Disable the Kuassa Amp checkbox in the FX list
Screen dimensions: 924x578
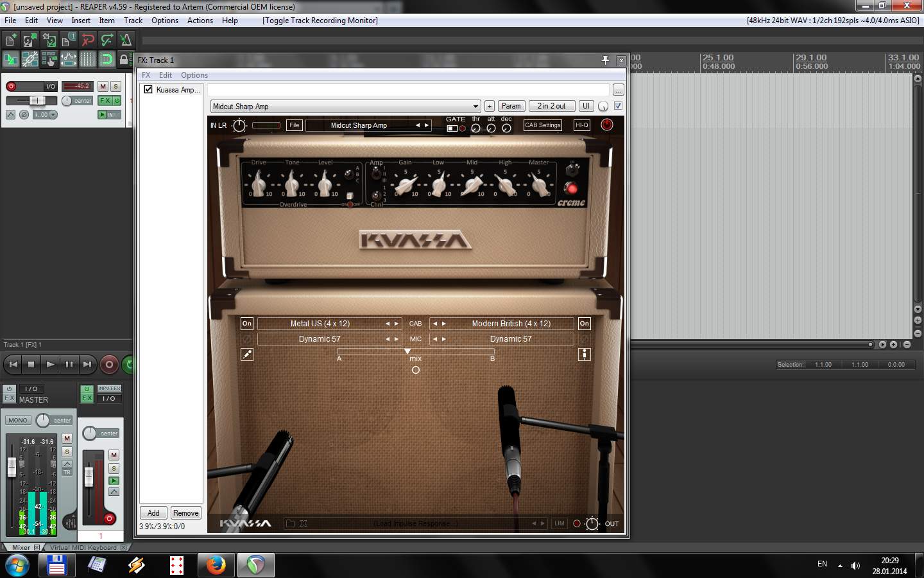(148, 90)
